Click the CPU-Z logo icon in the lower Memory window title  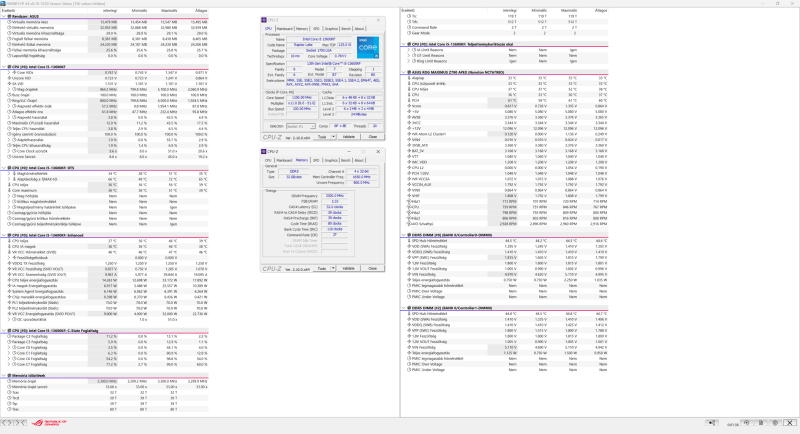click(264, 151)
